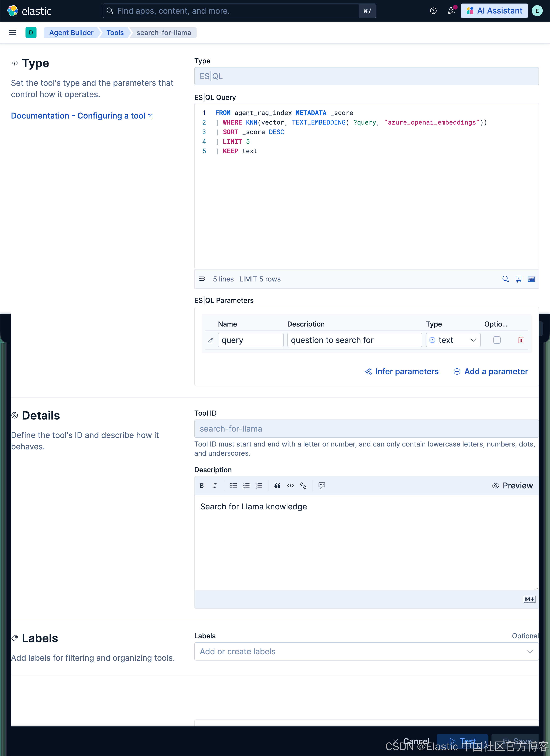Click the bold formatting icon
Image resolution: width=550 pixels, height=756 pixels.
[202, 486]
